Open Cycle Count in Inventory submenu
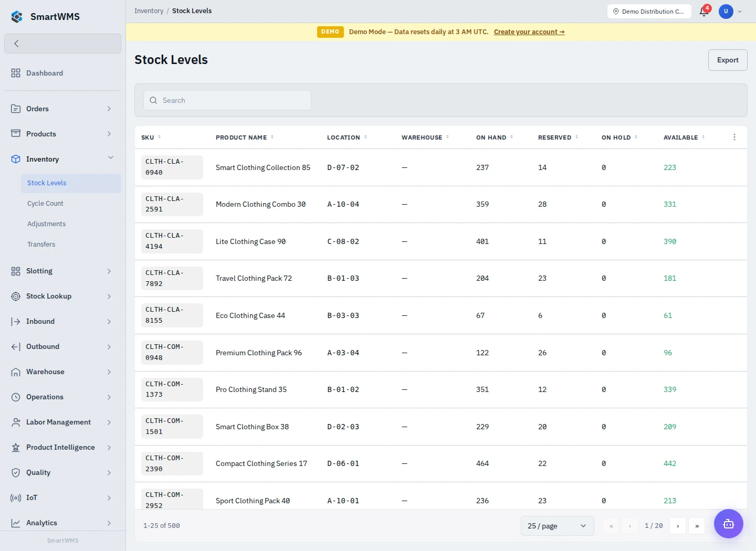The height and width of the screenshot is (551, 756). (x=71, y=204)
